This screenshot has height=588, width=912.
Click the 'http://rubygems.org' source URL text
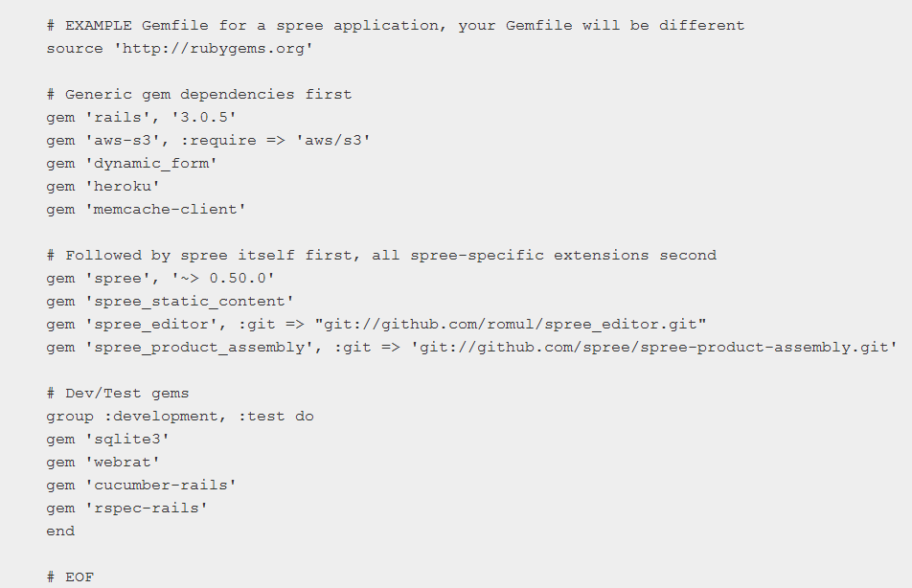click(213, 49)
